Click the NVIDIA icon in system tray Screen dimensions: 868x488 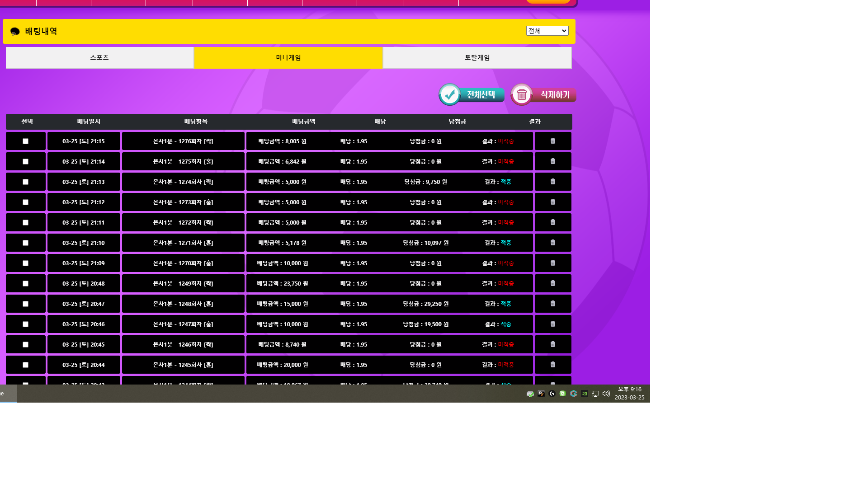585,394
